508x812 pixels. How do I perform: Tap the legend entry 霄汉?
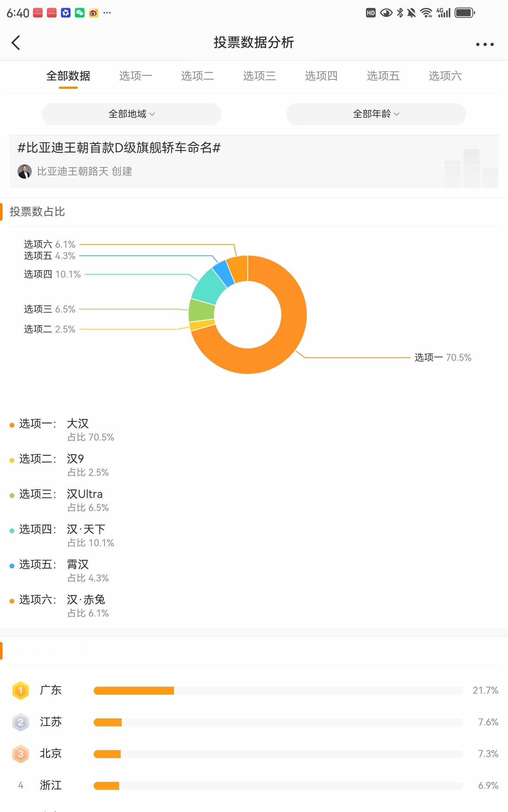point(77,564)
